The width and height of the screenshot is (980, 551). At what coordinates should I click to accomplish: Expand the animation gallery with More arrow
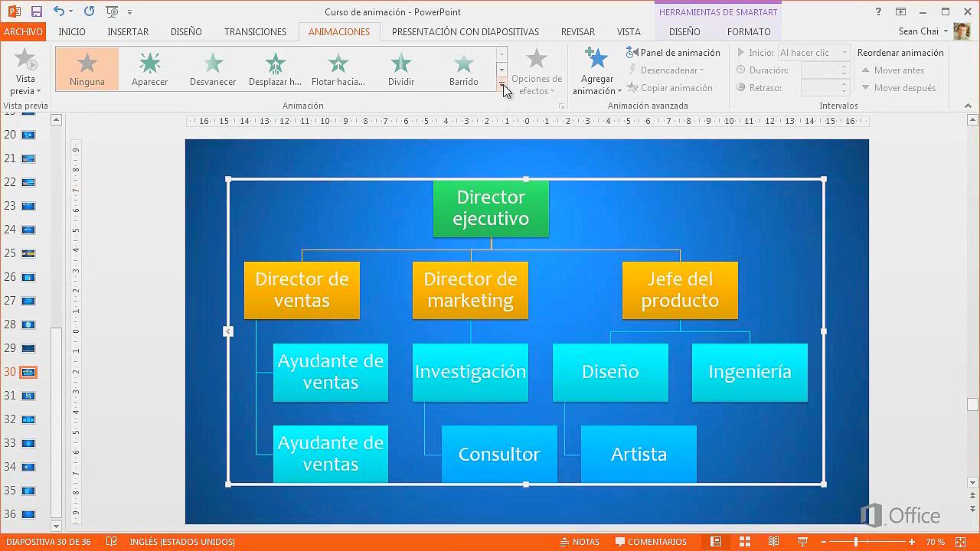pos(502,84)
